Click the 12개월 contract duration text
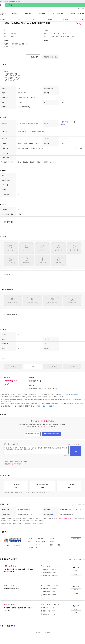 [36, 123]
